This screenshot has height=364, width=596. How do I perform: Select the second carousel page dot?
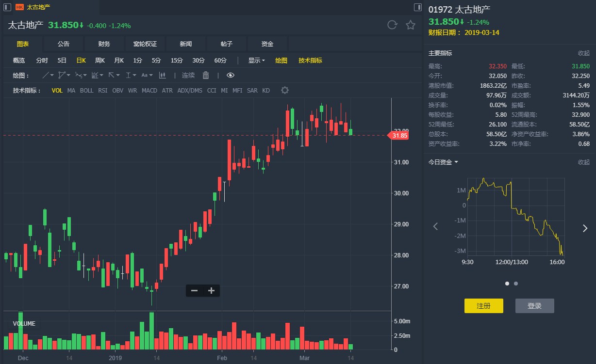[x=515, y=284]
